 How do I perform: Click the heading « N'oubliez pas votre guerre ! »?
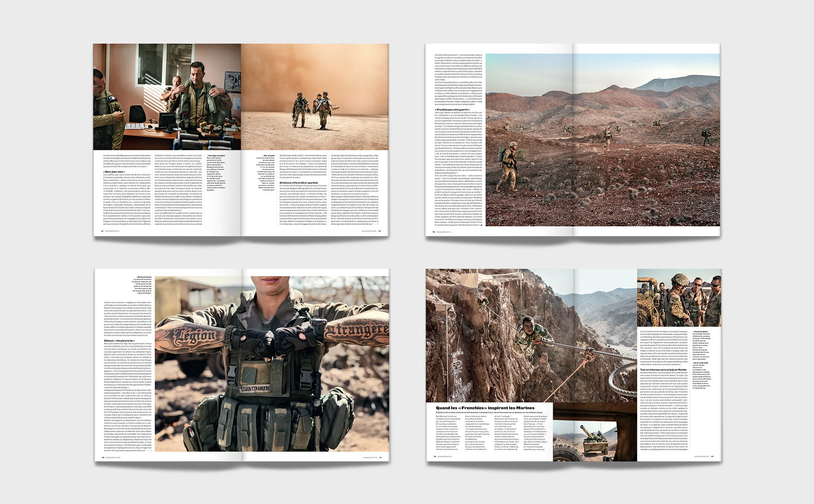(452, 110)
